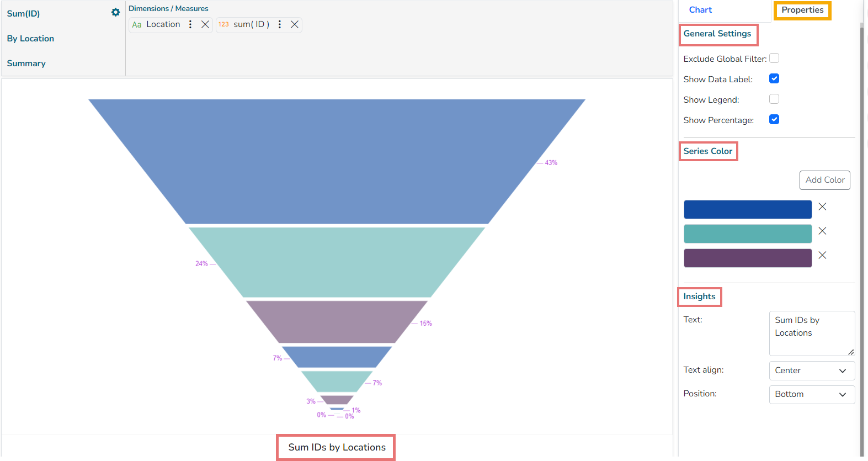Image resolution: width=868 pixels, height=461 pixels.
Task: Pick the dark blue series color swatch
Action: coord(748,210)
